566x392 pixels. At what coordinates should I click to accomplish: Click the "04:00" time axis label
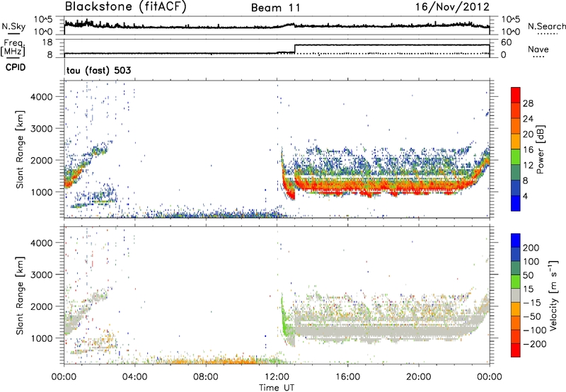point(135,377)
